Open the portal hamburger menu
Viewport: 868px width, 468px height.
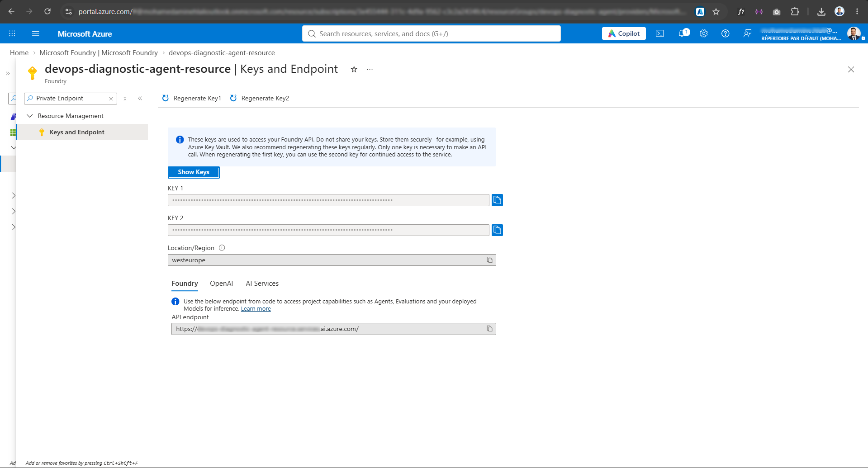(36, 33)
